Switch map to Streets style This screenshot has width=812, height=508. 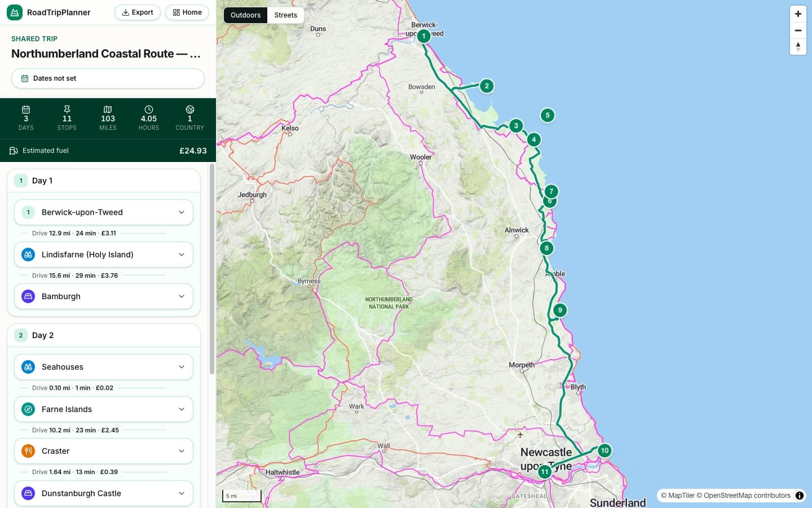(286, 15)
